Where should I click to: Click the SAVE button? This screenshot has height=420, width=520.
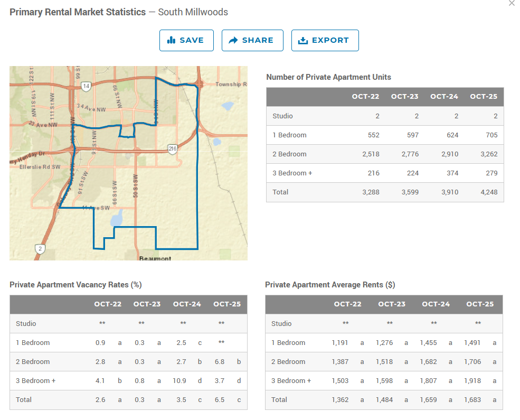click(186, 40)
